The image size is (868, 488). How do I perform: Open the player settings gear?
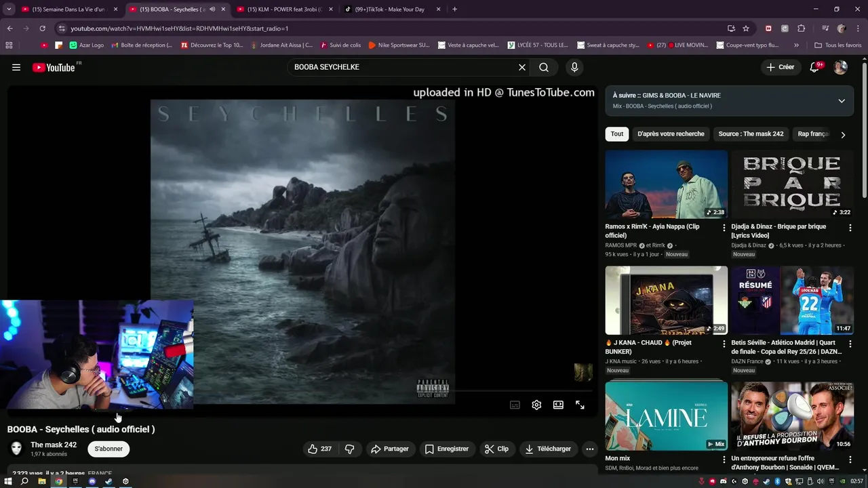point(536,405)
